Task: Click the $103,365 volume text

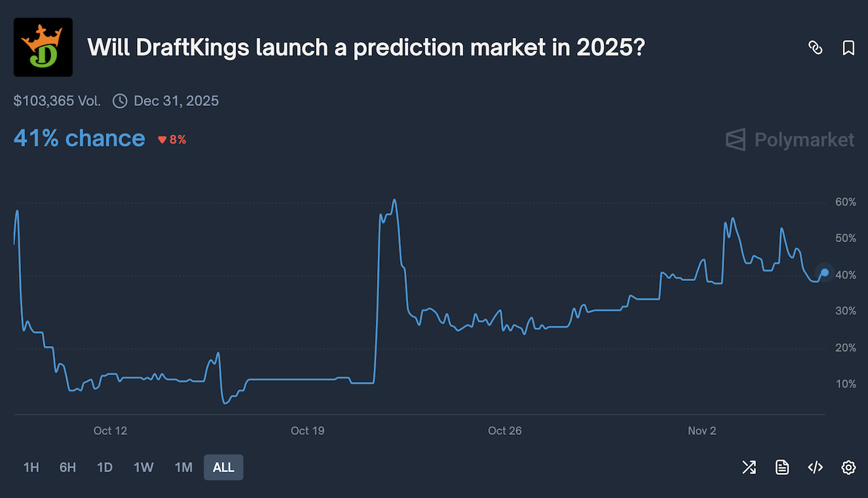Action: [x=56, y=100]
